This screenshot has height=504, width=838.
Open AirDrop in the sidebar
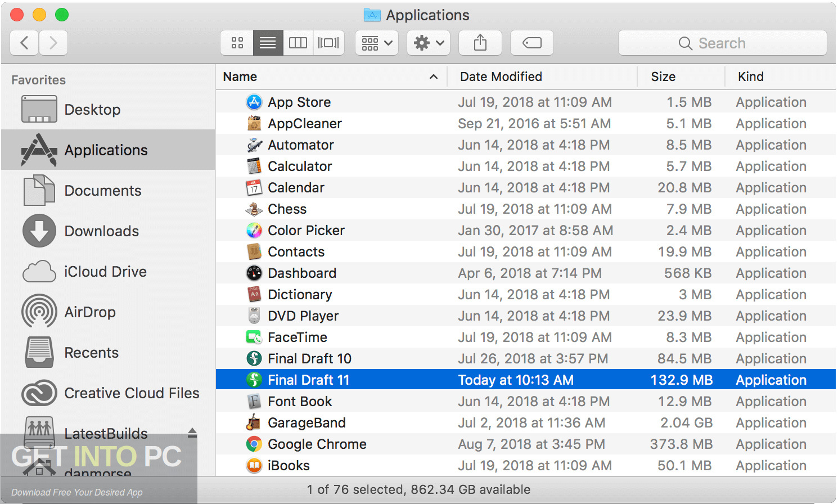coord(108,312)
